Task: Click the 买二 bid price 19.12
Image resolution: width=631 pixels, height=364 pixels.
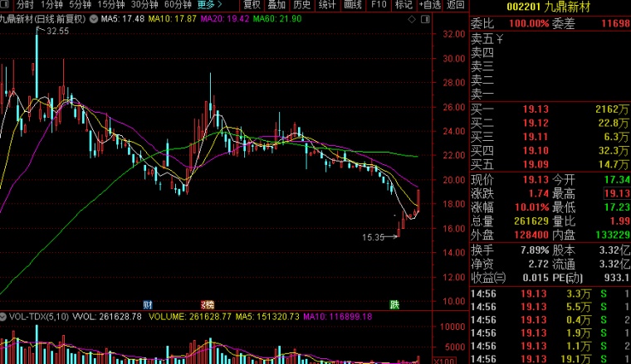Action: [536, 123]
